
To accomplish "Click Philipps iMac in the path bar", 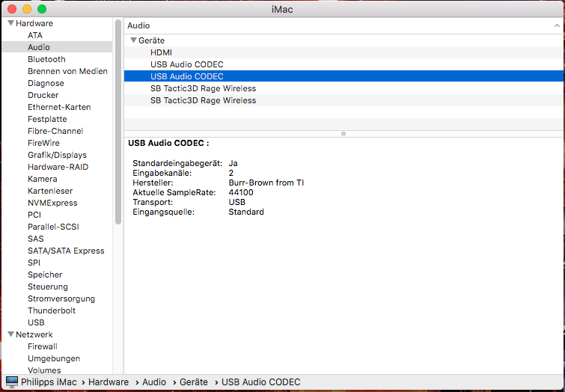I will pos(49,382).
